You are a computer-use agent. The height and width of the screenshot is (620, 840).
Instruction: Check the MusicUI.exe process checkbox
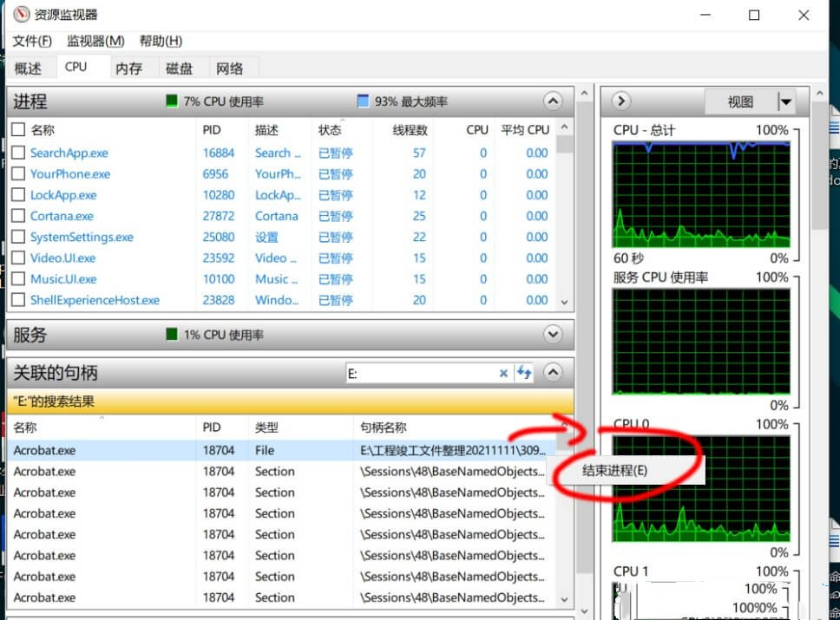click(x=17, y=278)
